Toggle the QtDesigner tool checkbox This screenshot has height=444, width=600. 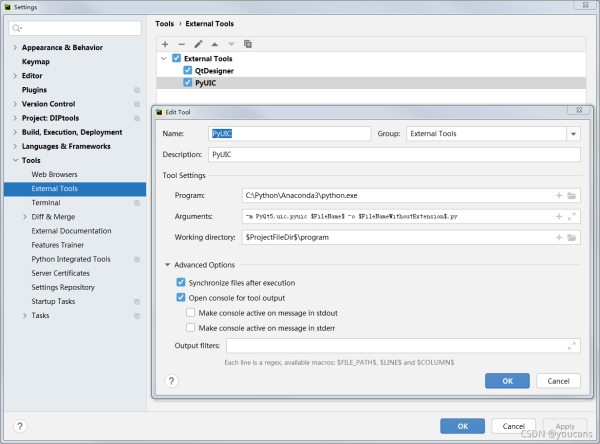click(187, 71)
